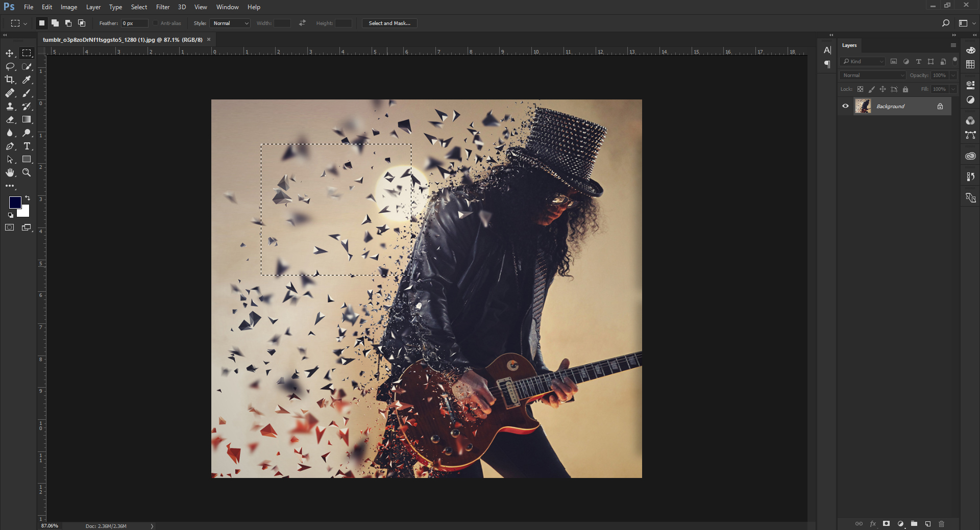Open the File menu
Screen dimensions: 980x530
[x=29, y=7]
